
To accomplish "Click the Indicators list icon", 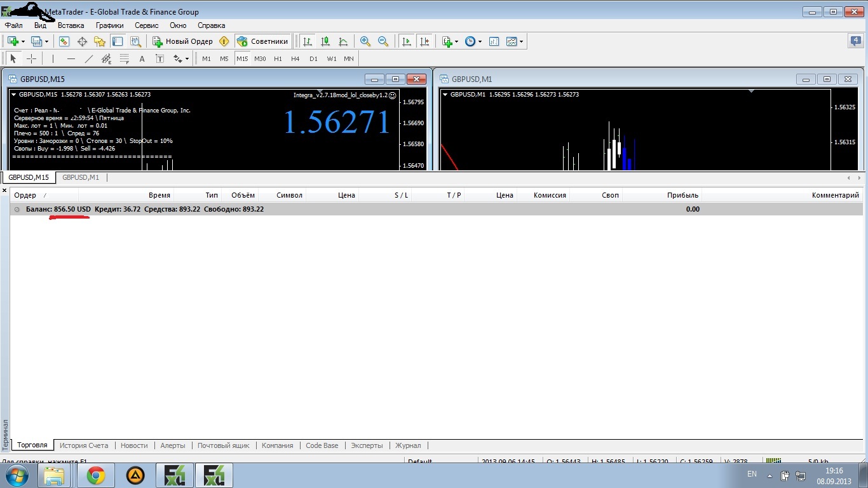I will point(447,41).
